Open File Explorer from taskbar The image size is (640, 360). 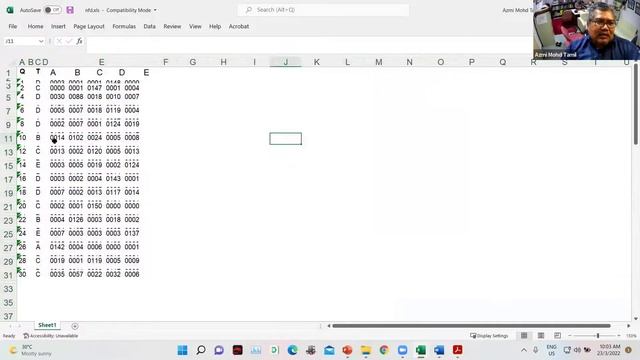[366, 350]
